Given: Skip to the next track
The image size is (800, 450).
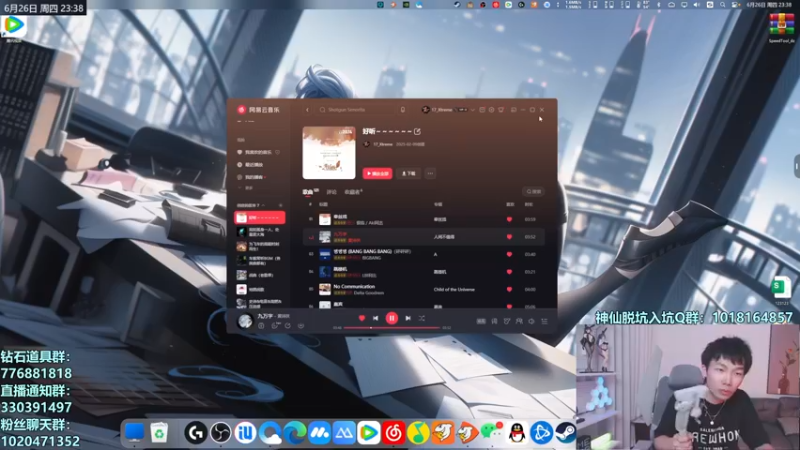Looking at the screenshot, I should click(x=408, y=318).
